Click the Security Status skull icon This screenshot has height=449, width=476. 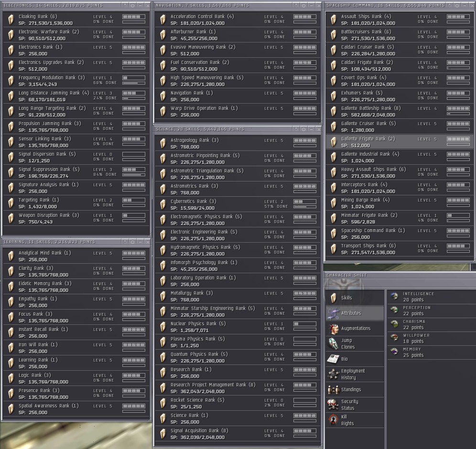333,405
